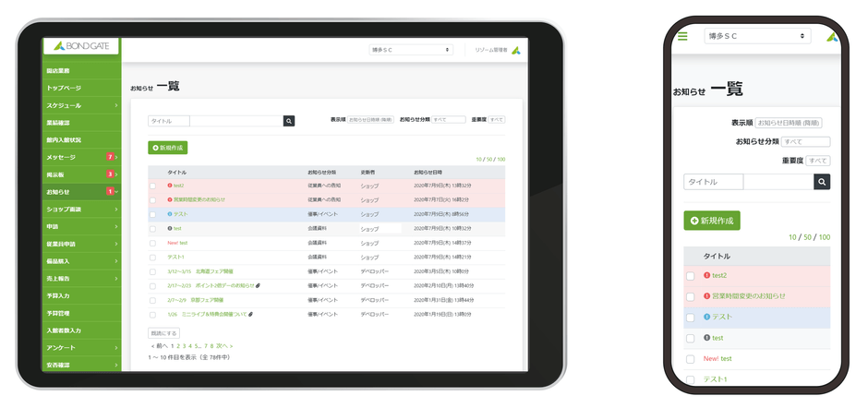Click gray icon beside test on tablet
The image size is (868, 408).
pyautogui.click(x=169, y=228)
